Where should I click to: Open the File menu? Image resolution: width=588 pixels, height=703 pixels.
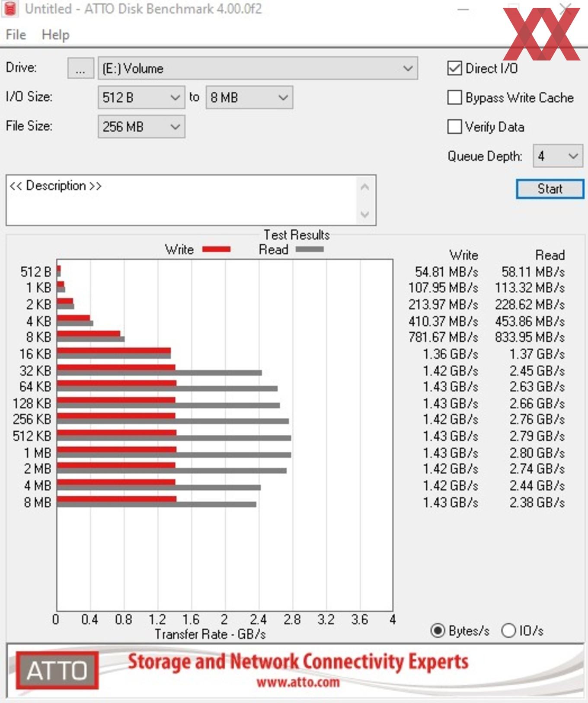(16, 35)
